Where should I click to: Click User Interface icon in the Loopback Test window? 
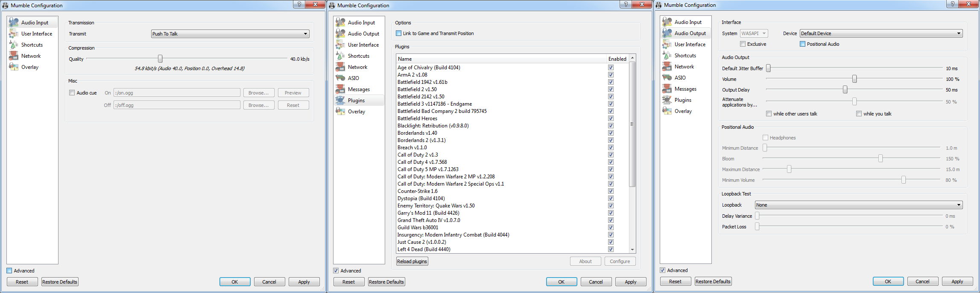click(x=667, y=44)
